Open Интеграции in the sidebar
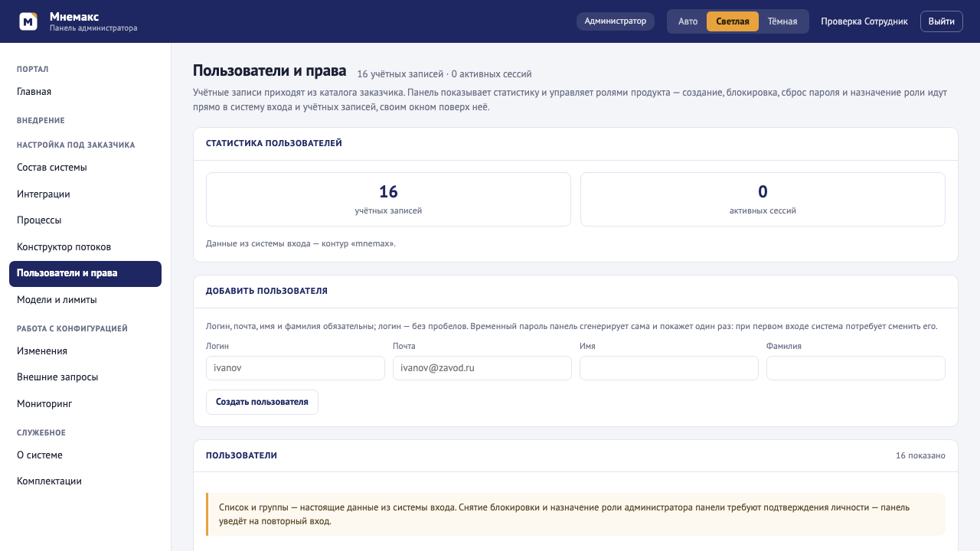The height and width of the screenshot is (551, 980). click(x=85, y=194)
